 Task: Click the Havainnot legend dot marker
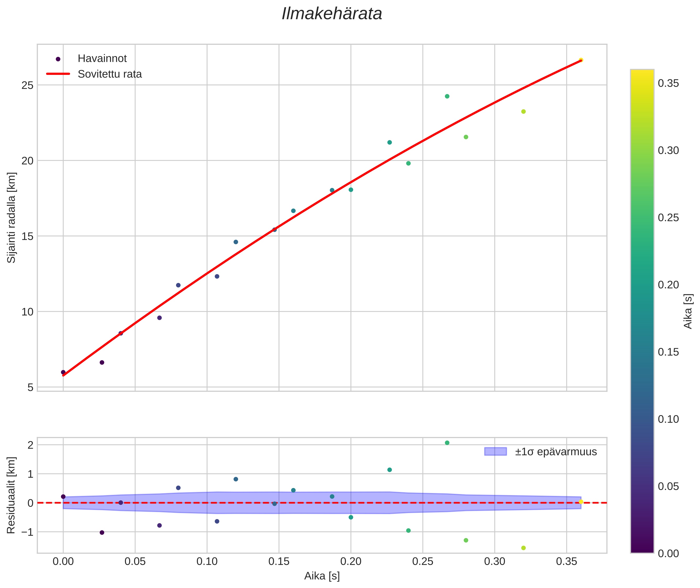[58, 59]
